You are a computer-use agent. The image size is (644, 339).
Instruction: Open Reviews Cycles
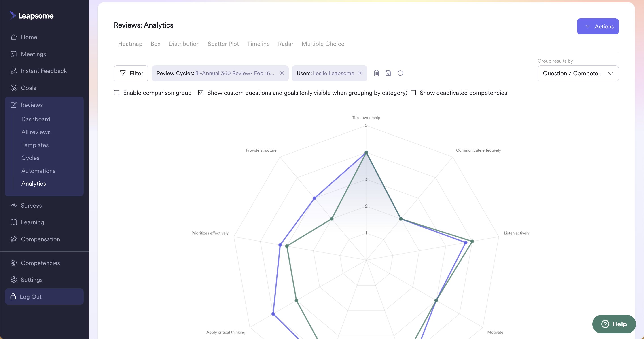click(x=30, y=158)
